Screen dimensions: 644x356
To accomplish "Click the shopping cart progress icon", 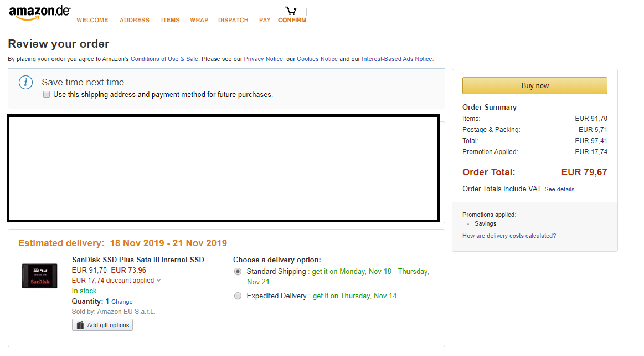I will (x=291, y=11).
